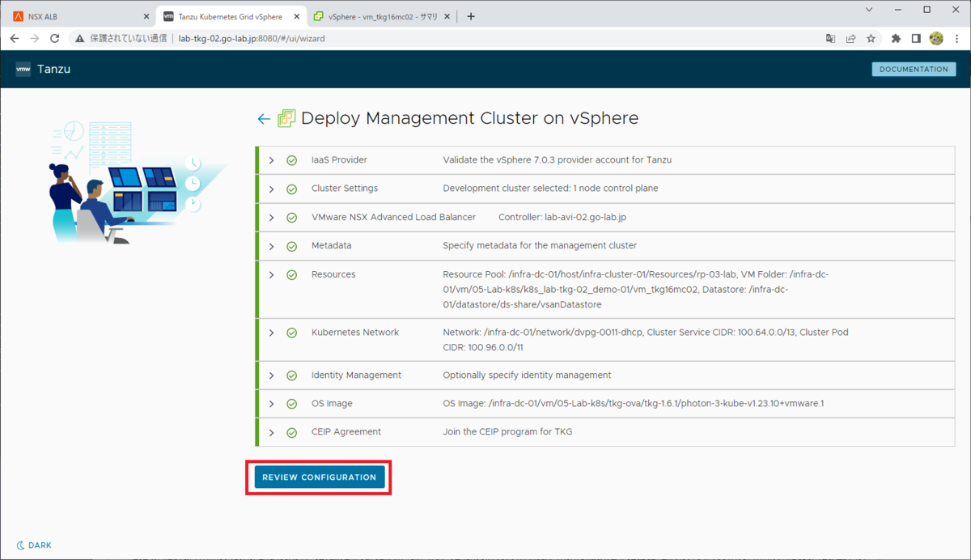This screenshot has height=560, width=971.
Task: Click the "Specify metadata for the management cluster" text
Action: pyautogui.click(x=540, y=246)
